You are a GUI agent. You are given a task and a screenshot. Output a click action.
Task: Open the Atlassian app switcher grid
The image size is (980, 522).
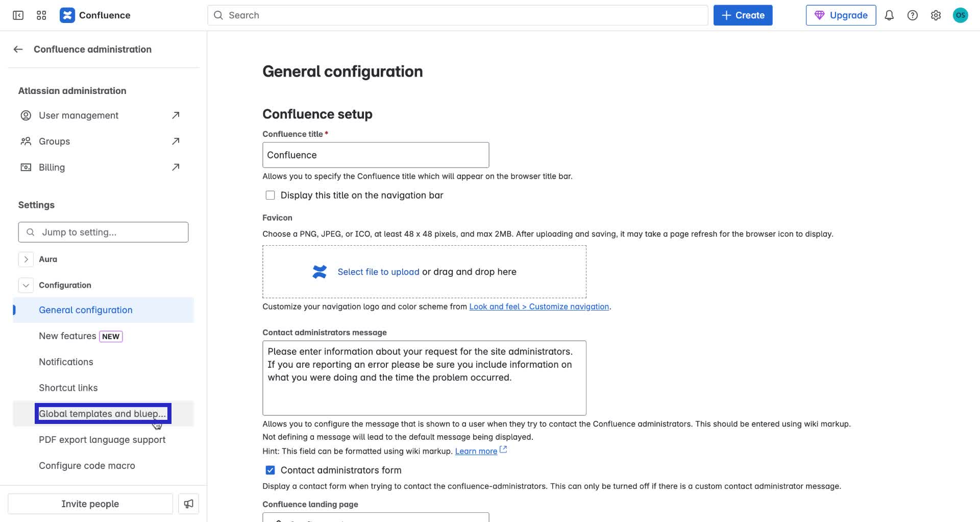pyautogui.click(x=41, y=15)
